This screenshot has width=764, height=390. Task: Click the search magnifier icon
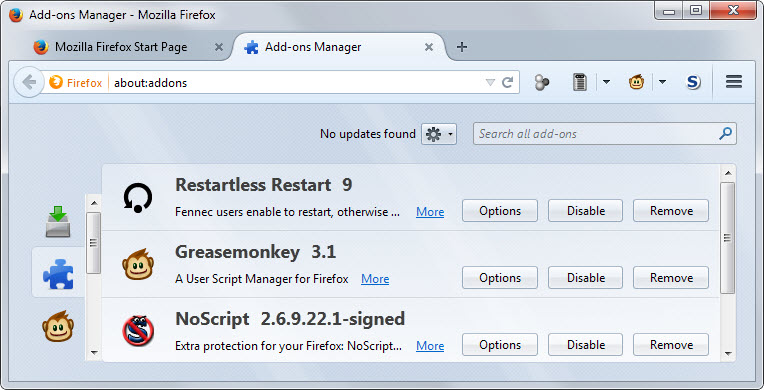[725, 133]
